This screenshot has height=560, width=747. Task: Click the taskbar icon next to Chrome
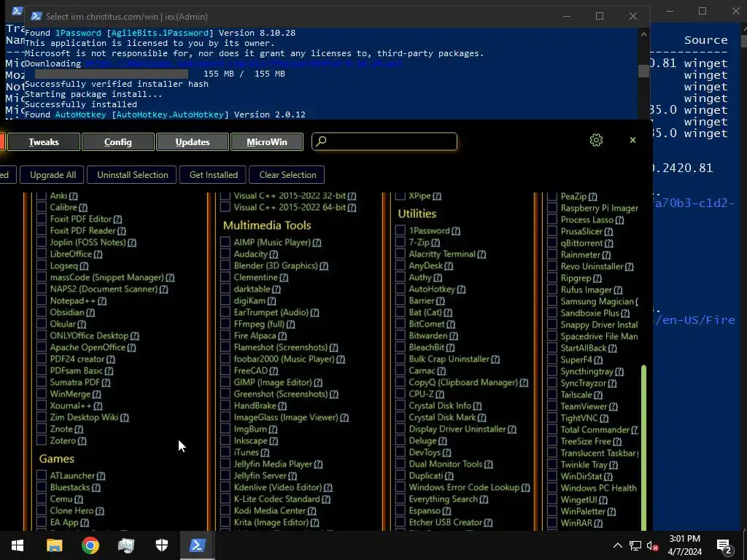(x=125, y=545)
